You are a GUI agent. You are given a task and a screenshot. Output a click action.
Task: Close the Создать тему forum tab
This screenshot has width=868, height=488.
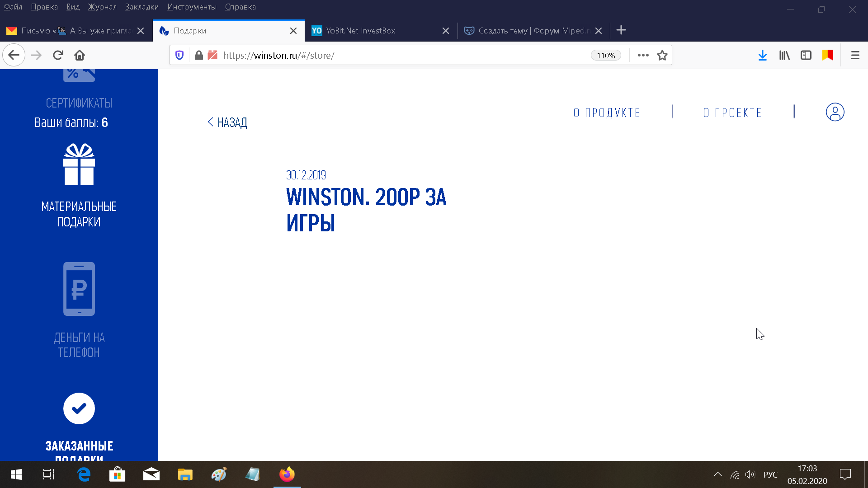pyautogui.click(x=599, y=31)
